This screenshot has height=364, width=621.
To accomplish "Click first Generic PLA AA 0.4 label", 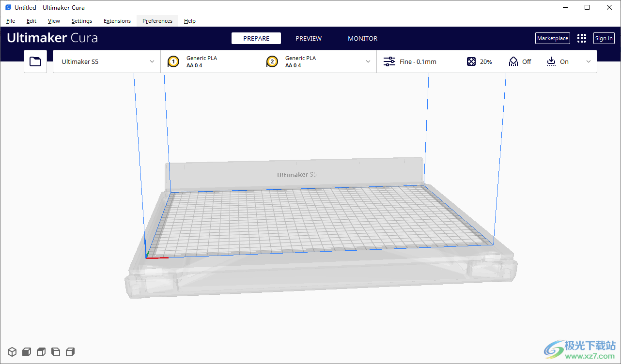I will pyautogui.click(x=202, y=61).
